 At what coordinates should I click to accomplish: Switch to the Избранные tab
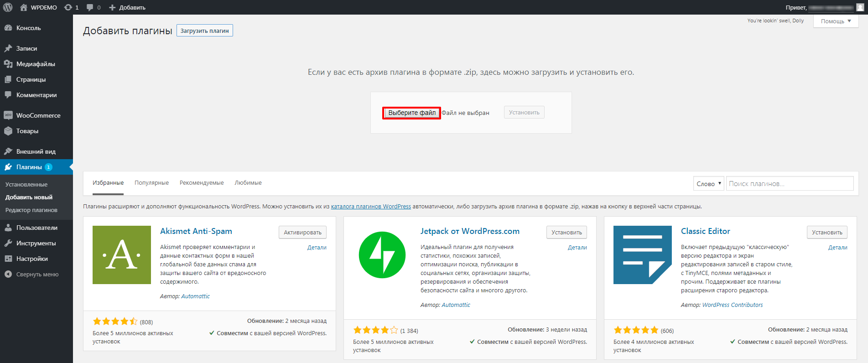(x=108, y=183)
